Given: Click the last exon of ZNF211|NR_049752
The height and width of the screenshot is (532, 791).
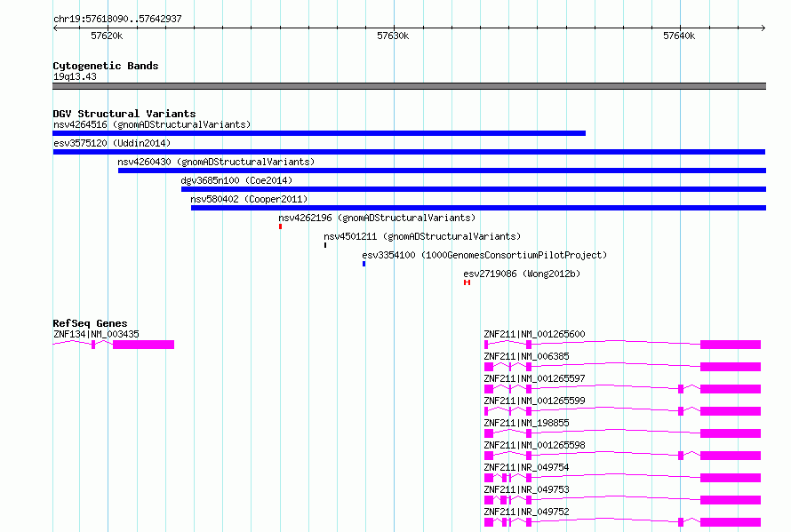Looking at the screenshot, I should [731, 522].
